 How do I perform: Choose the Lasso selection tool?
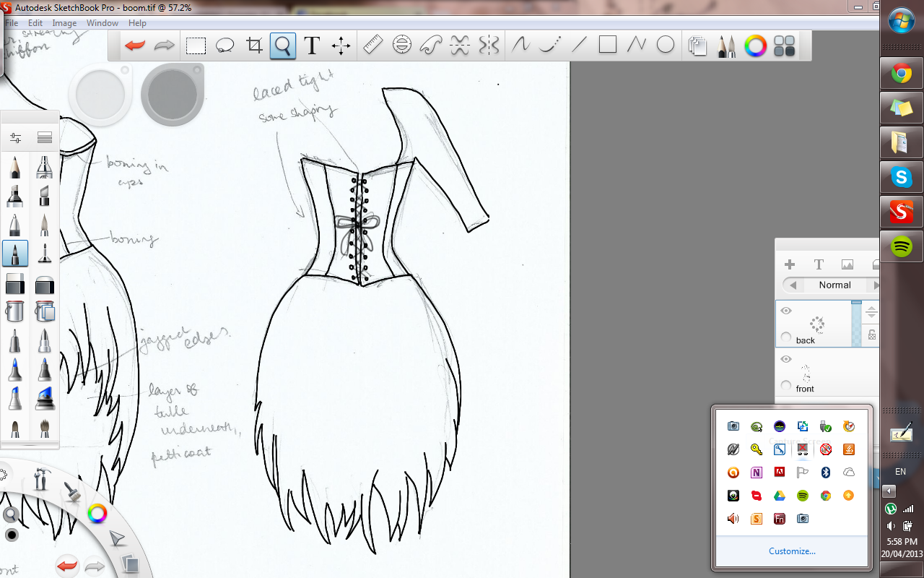pyautogui.click(x=225, y=46)
